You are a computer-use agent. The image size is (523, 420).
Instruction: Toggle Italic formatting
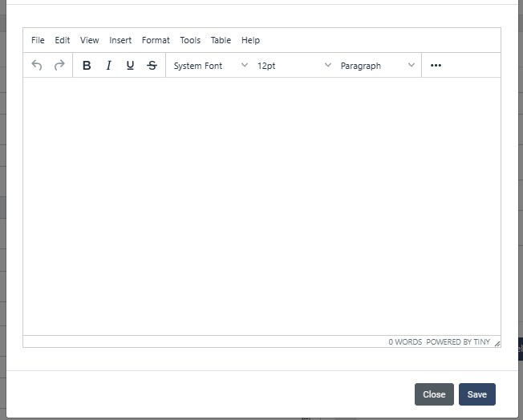[108, 66]
